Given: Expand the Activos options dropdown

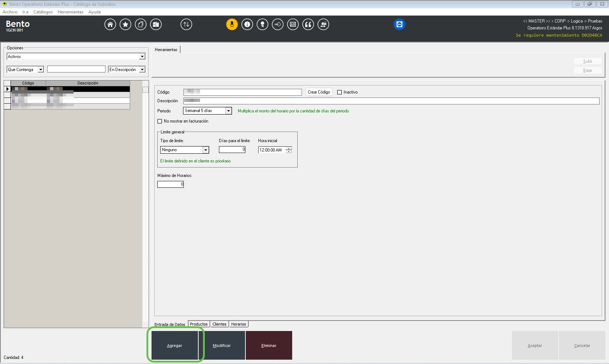Looking at the screenshot, I should click(142, 57).
